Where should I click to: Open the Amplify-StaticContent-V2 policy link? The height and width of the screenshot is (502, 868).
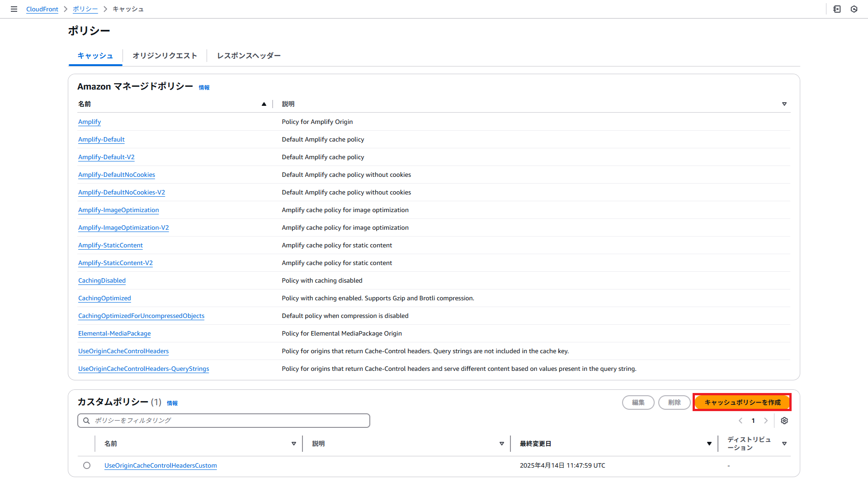pyautogui.click(x=115, y=263)
